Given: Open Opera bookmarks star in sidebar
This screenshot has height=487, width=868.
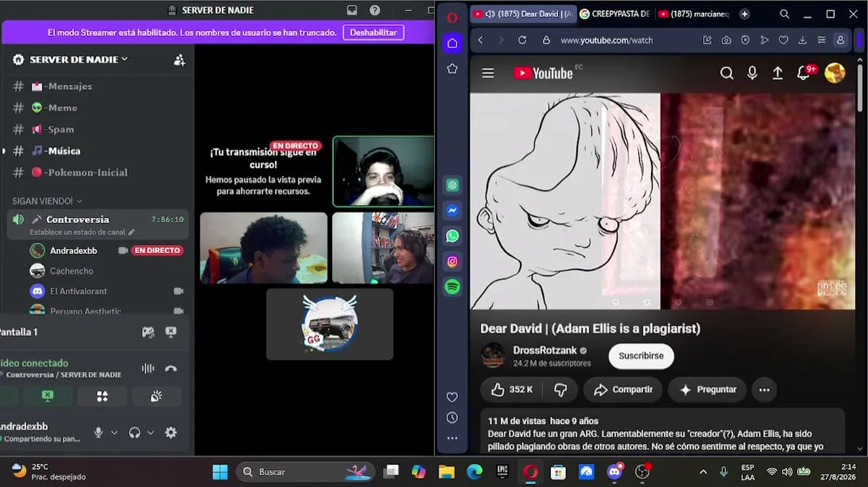Looking at the screenshot, I should coord(452,69).
